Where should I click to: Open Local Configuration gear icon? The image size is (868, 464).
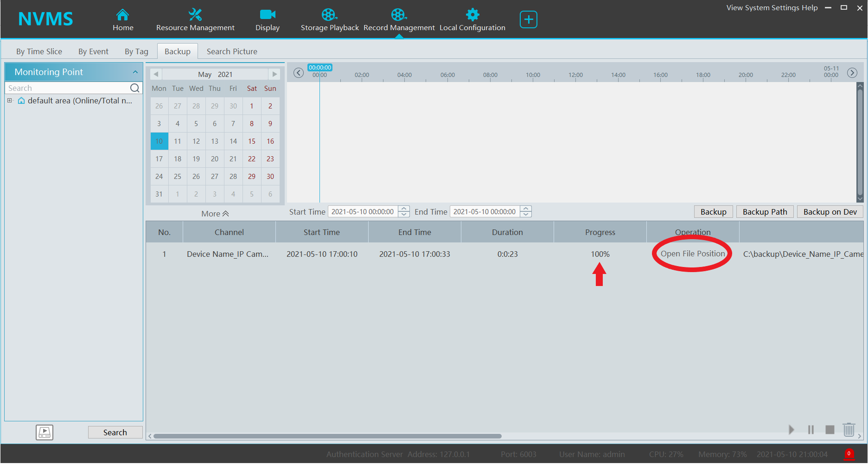[x=472, y=15]
